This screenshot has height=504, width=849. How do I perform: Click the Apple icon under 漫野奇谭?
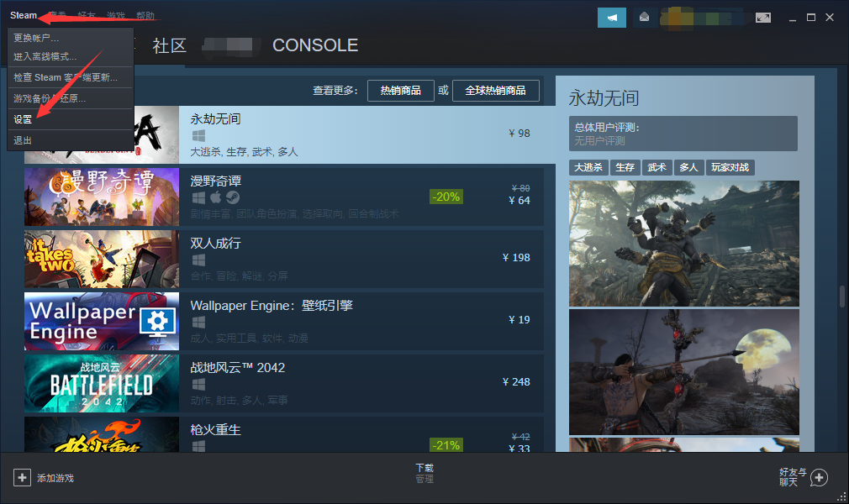pos(215,197)
